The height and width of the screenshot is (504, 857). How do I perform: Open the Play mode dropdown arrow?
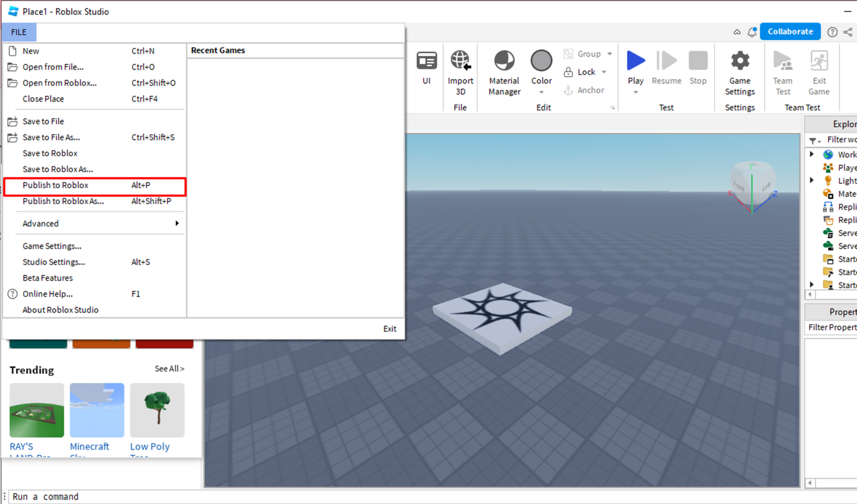tap(636, 92)
